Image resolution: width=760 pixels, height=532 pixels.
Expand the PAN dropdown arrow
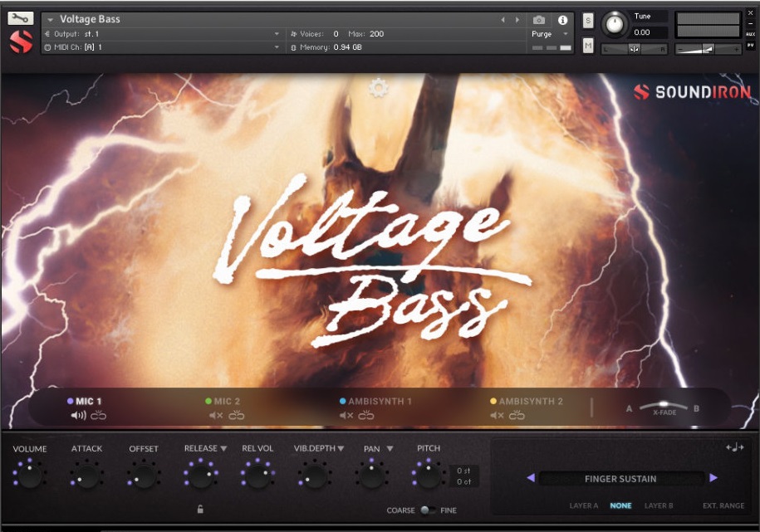point(390,449)
